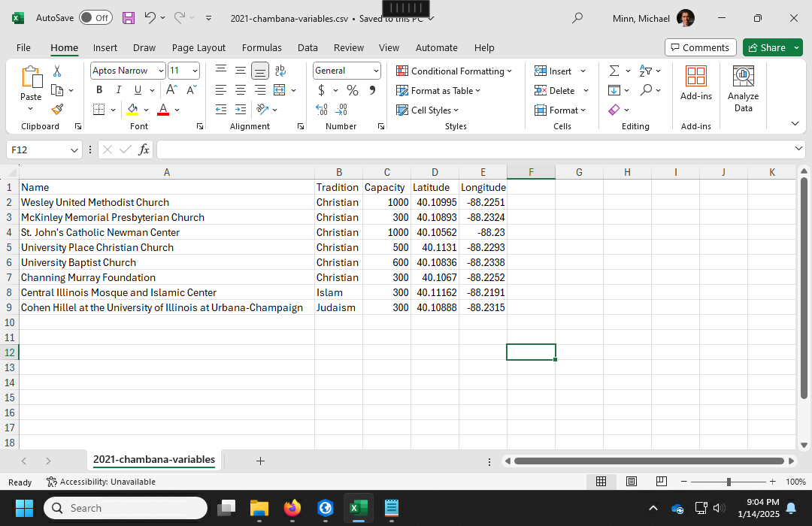Decrease font size
This screenshot has height=526, width=812.
tap(191, 90)
